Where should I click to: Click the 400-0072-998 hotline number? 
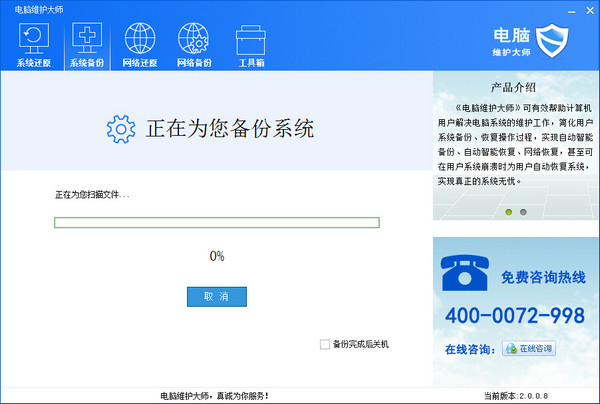(x=515, y=316)
